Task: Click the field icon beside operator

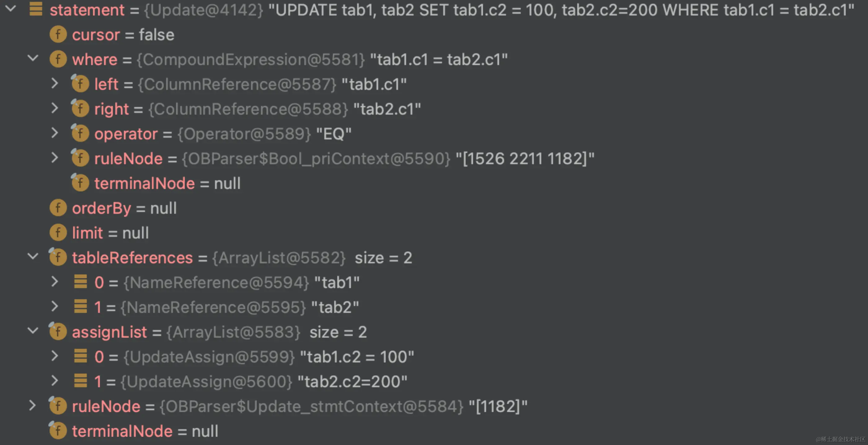Action: (x=80, y=134)
